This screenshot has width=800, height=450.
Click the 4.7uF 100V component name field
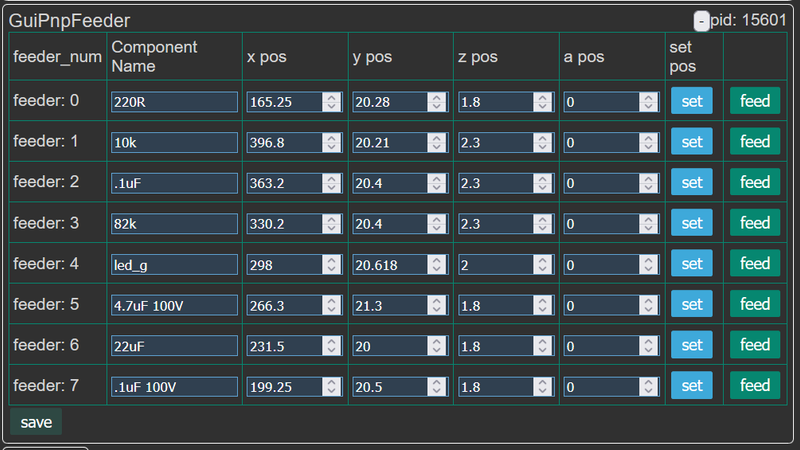[174, 305]
